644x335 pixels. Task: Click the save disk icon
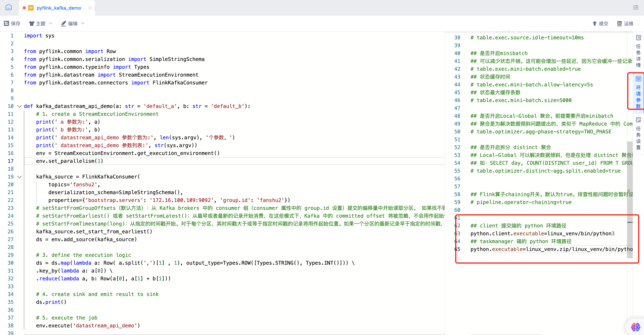pyautogui.click(x=6, y=24)
